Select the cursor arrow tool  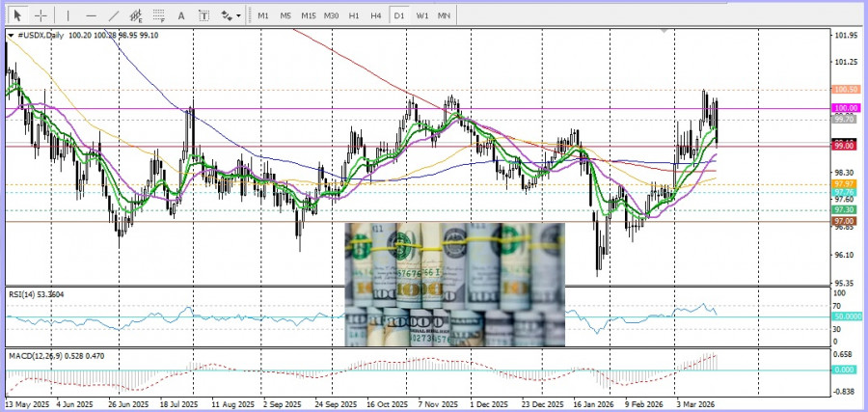[x=17, y=15]
